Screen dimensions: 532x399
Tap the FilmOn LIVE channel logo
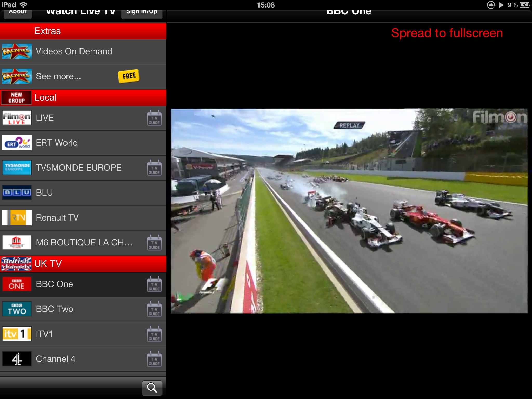[x=17, y=118]
